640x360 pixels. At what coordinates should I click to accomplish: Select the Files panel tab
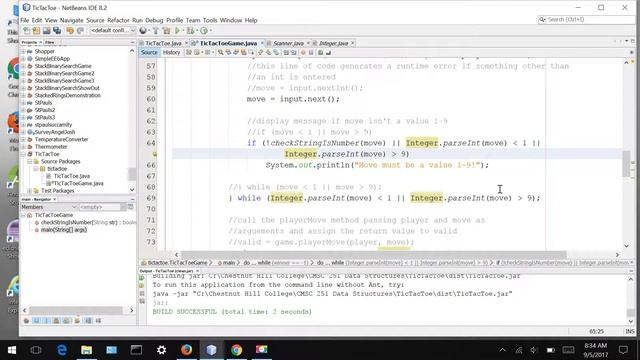tap(50, 42)
